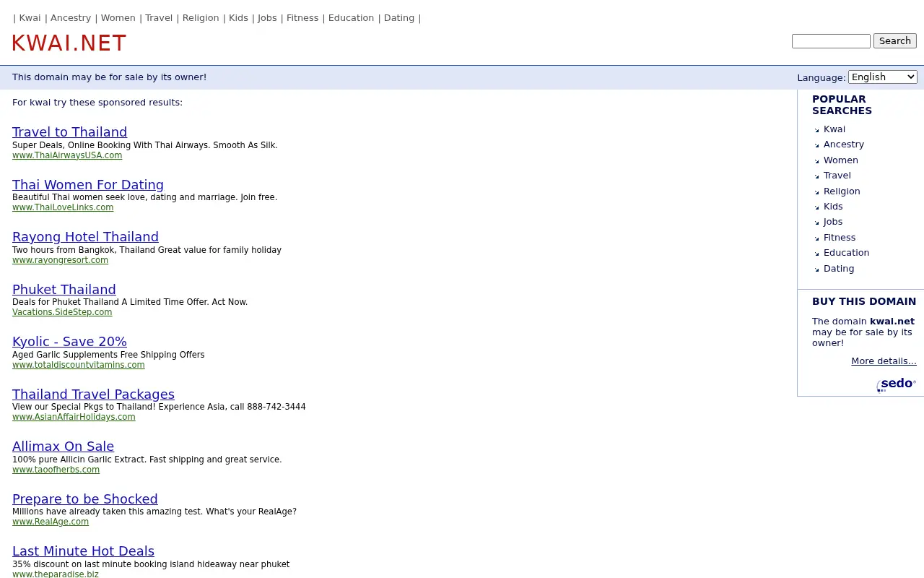Click the Search button
924x578 pixels.
tap(895, 41)
